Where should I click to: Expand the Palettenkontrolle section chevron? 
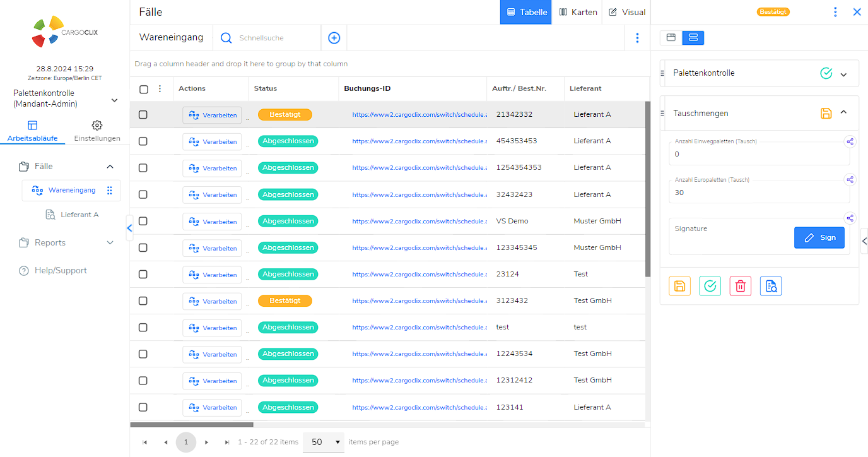click(843, 74)
